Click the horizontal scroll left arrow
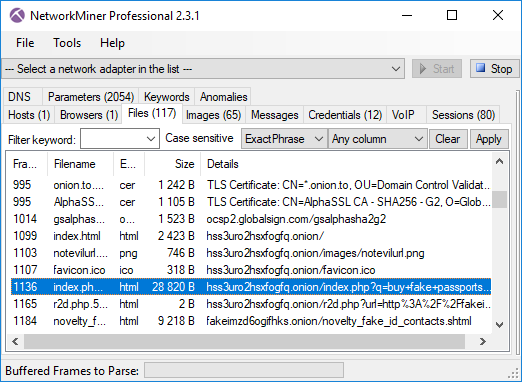Screen dimensions: 522x382 point(15,341)
